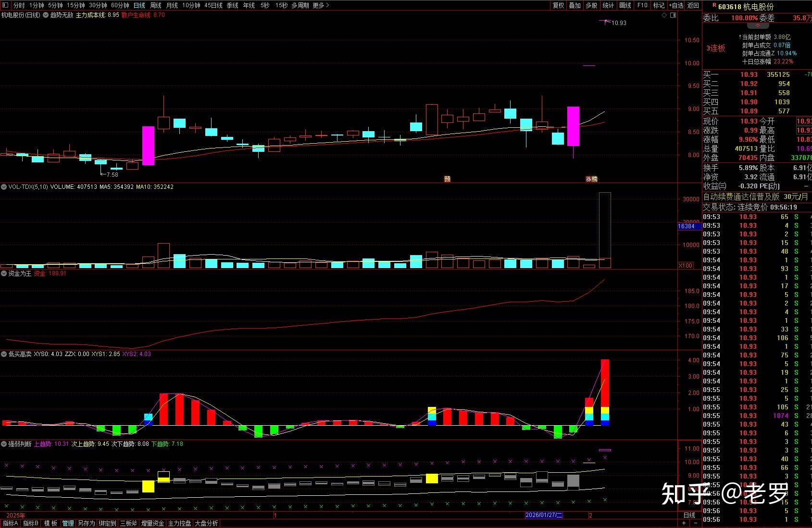This screenshot has width=812, height=528.
Task: Click the plus zoom button beside 日线
Action: click(x=684, y=523)
